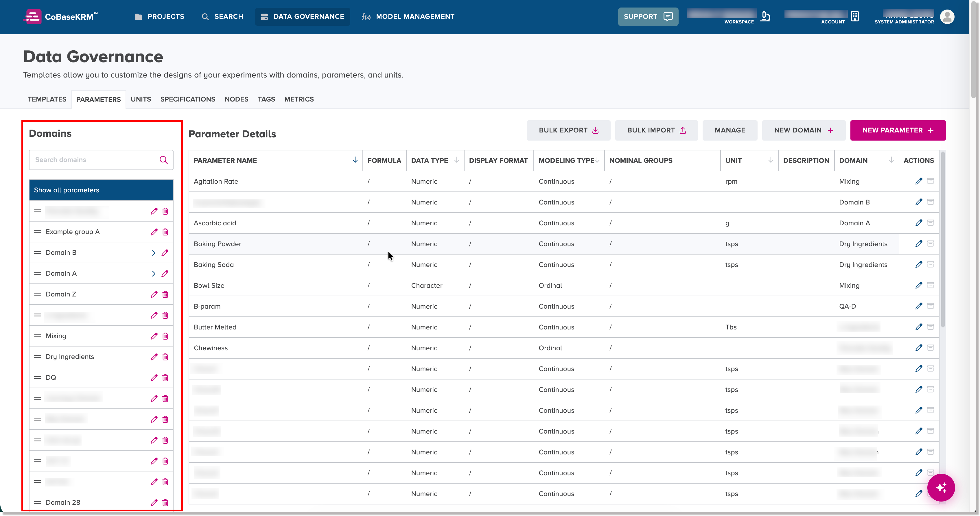Viewport: 980px width, 516px height.
Task: Grab the drag handle for Mixing domain
Action: 38,336
